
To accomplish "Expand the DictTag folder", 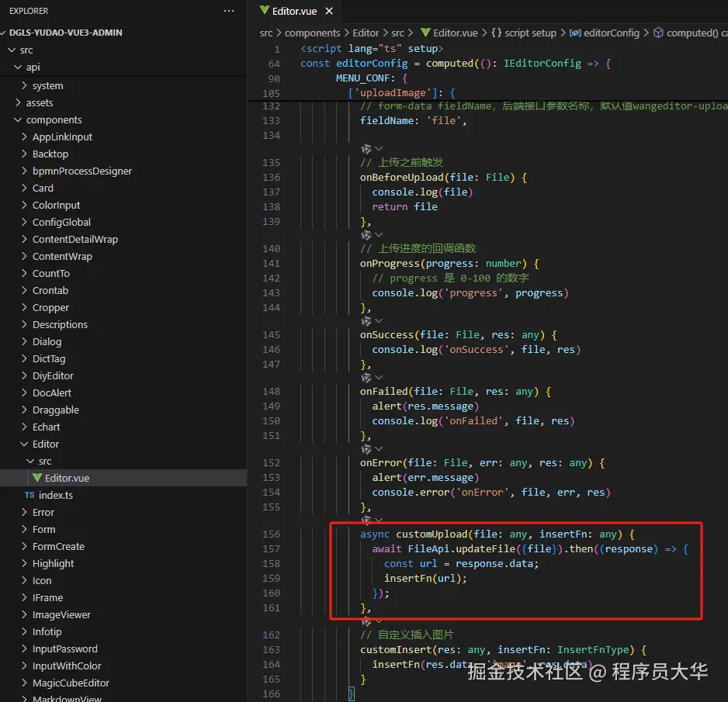I will (24, 358).
